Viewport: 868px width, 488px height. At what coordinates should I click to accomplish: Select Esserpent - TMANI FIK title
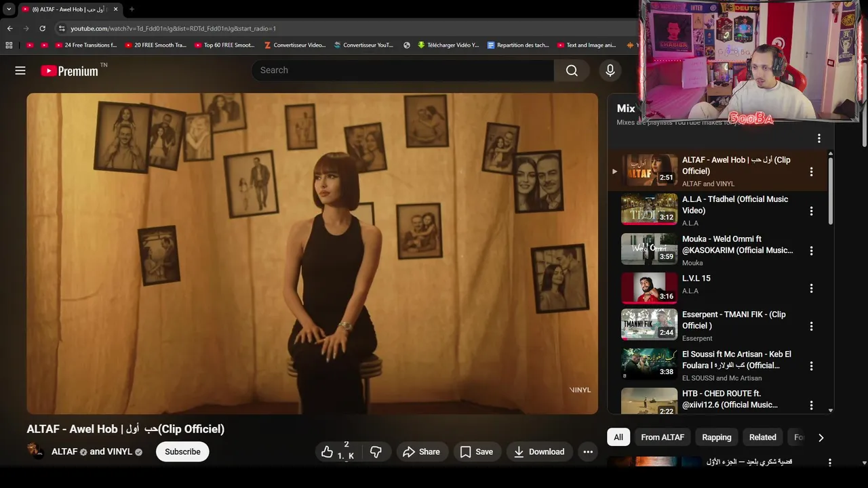(734, 320)
